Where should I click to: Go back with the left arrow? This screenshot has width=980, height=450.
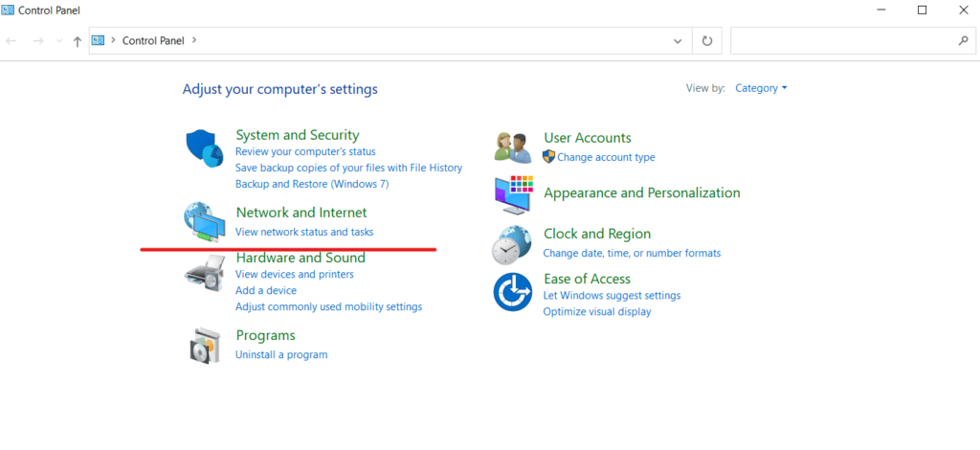[11, 40]
